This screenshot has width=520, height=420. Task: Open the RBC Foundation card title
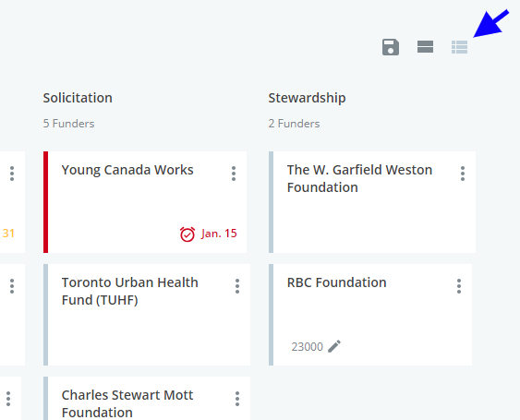(x=336, y=282)
